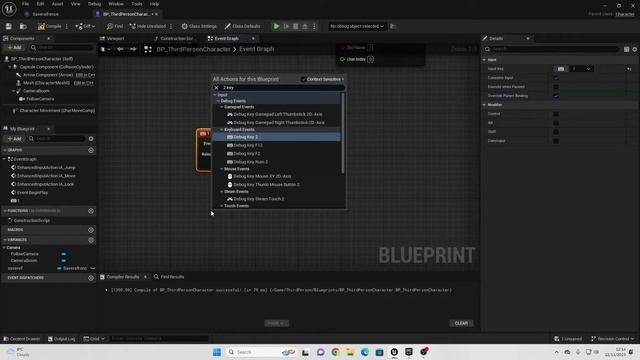Choose Debug Key Num 2 action
The height and width of the screenshot is (360, 640).
(251, 162)
